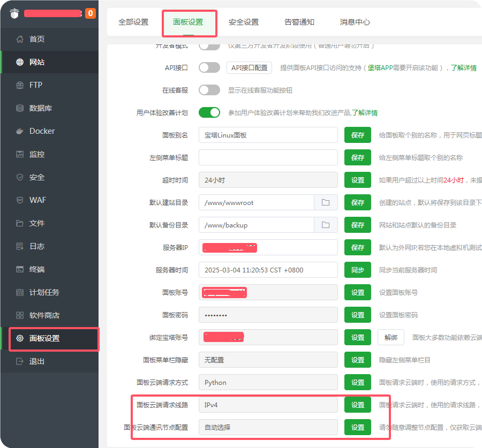Open 软件商店 in the sidebar menu
The image size is (482, 448).
pyautogui.click(x=50, y=315)
